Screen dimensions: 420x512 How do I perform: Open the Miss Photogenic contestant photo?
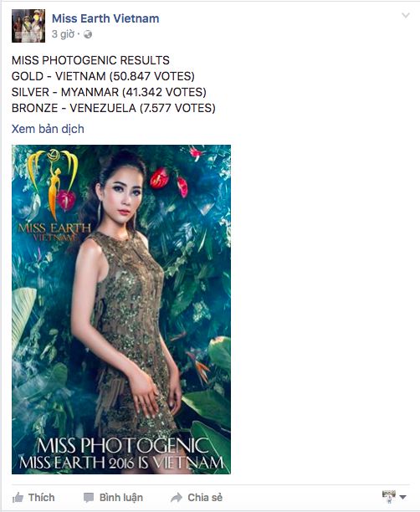pyautogui.click(x=121, y=310)
